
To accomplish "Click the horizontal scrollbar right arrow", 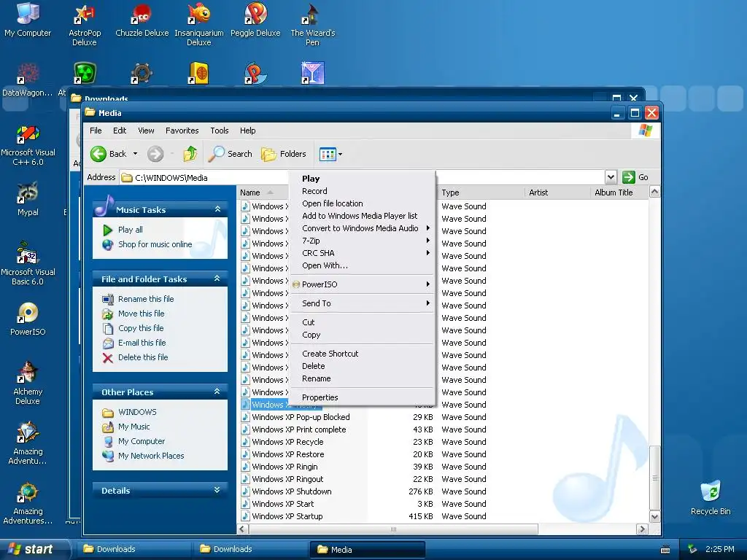I will (642, 529).
